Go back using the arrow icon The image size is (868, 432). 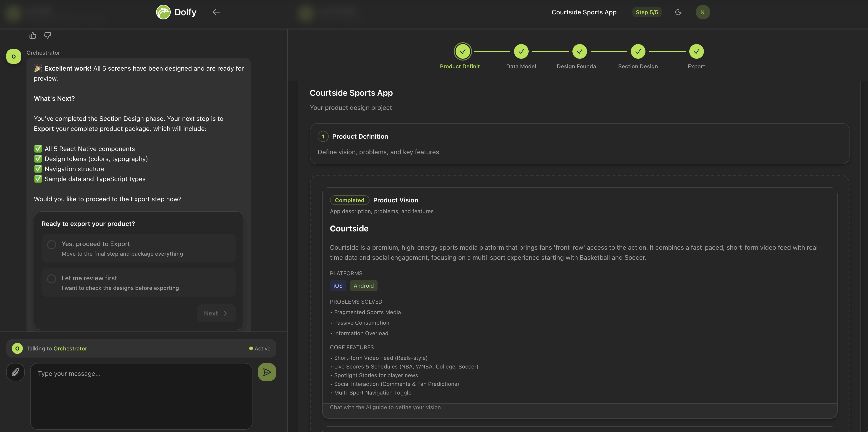pos(216,12)
